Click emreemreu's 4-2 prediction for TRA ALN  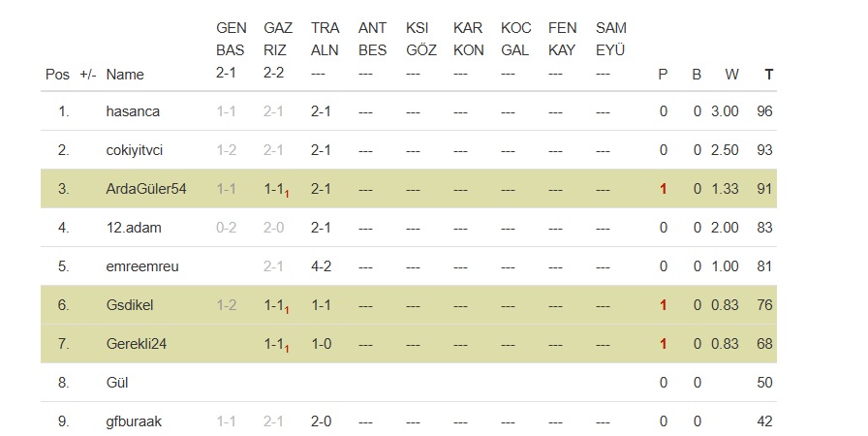pyautogui.click(x=322, y=266)
